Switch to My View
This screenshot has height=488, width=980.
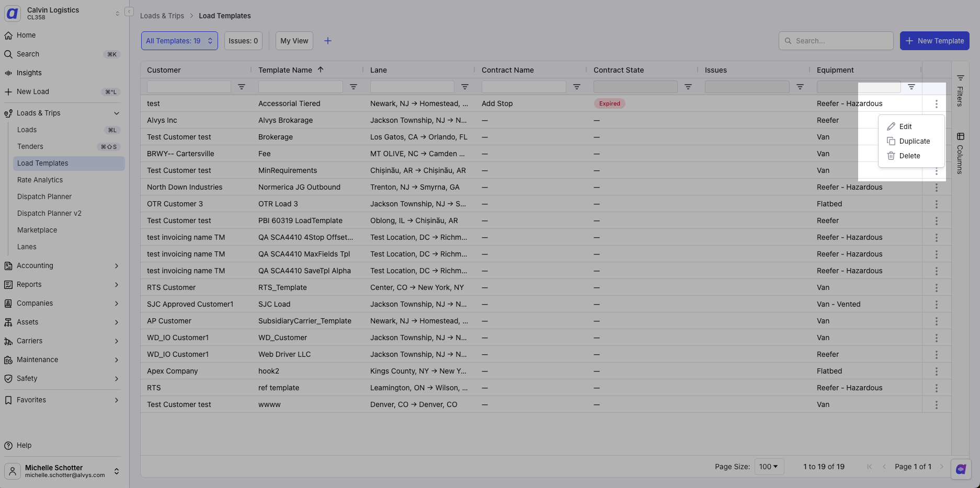pyautogui.click(x=294, y=41)
